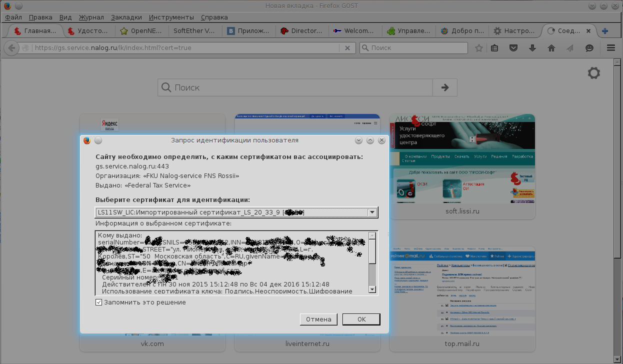This screenshot has width=623, height=364.
Task: Open the Правка menu
Action: coord(40,17)
